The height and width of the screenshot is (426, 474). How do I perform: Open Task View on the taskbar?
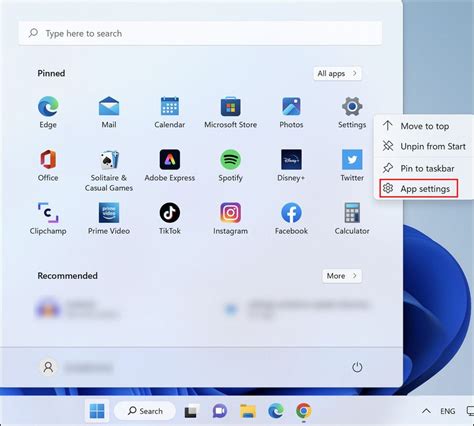click(192, 411)
